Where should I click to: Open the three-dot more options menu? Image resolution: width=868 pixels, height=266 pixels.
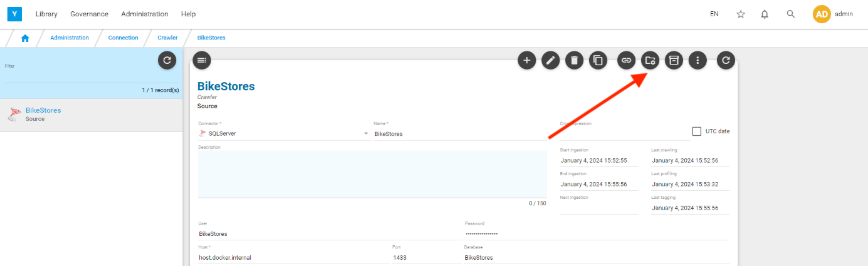pos(698,61)
